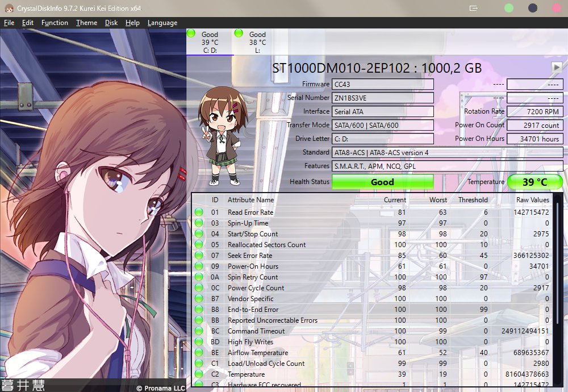The width and height of the screenshot is (568, 392).
Task: Click the Features field S.M.A.R.T., APM
Action: (x=448, y=166)
